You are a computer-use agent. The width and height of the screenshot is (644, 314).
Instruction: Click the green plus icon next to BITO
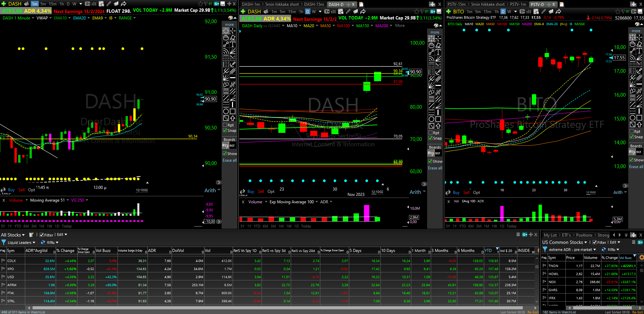coord(449,11)
